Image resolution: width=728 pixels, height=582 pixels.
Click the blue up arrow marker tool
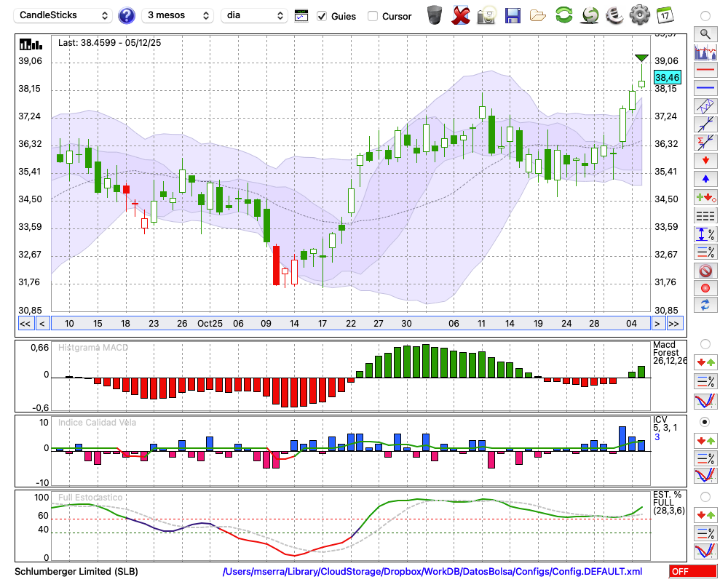pos(705,178)
